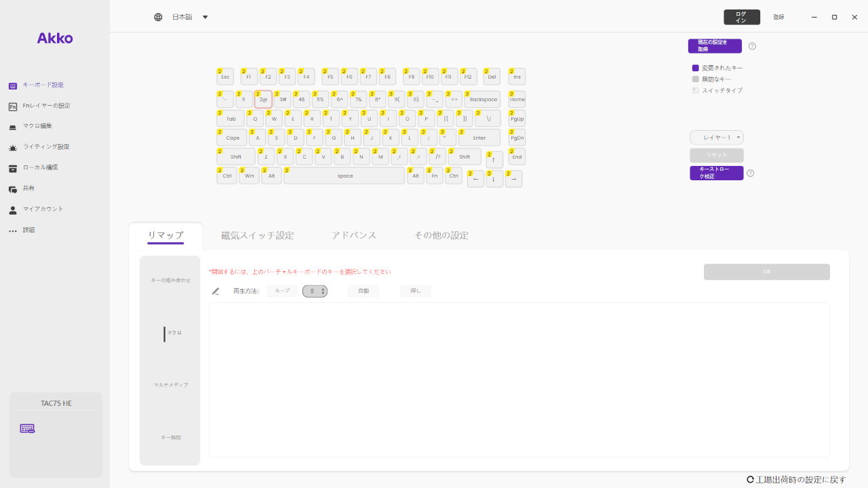Click the keyboard settings icon in sidebar

click(x=13, y=85)
